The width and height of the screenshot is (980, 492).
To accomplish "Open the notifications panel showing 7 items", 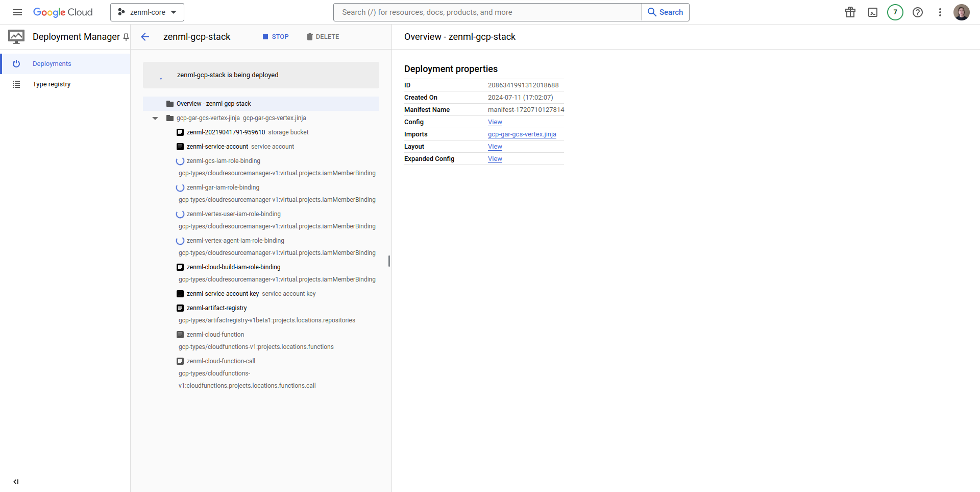I will 895,12.
